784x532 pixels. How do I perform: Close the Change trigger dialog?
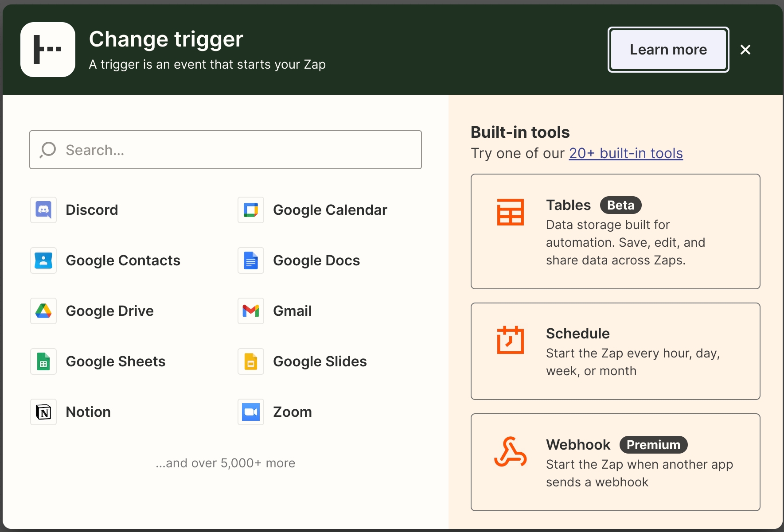coord(745,50)
